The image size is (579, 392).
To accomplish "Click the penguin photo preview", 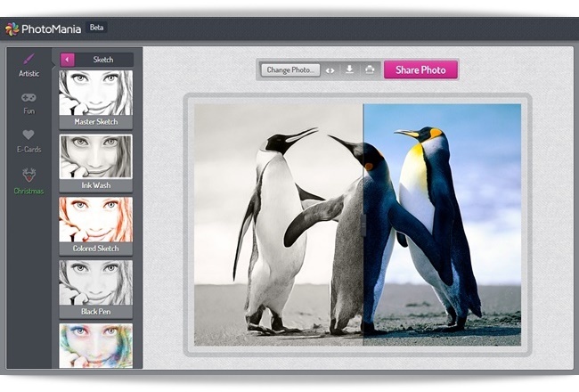I will [357, 225].
